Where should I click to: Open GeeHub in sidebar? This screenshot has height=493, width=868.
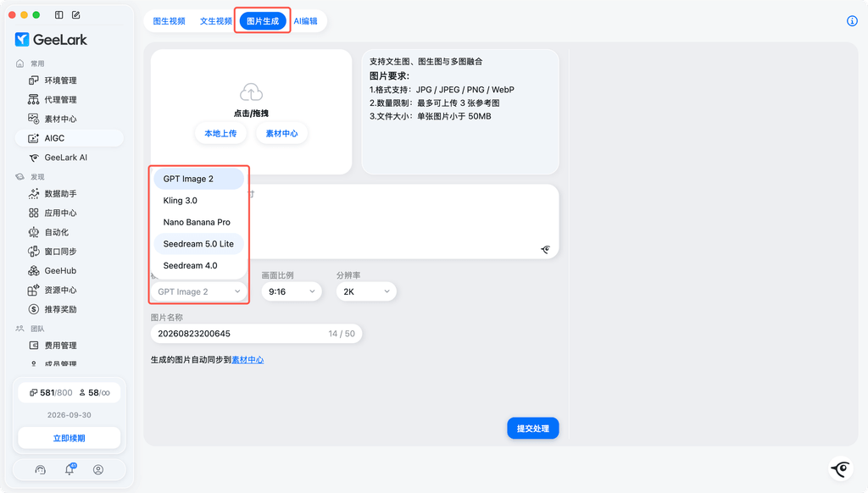[x=70, y=270]
